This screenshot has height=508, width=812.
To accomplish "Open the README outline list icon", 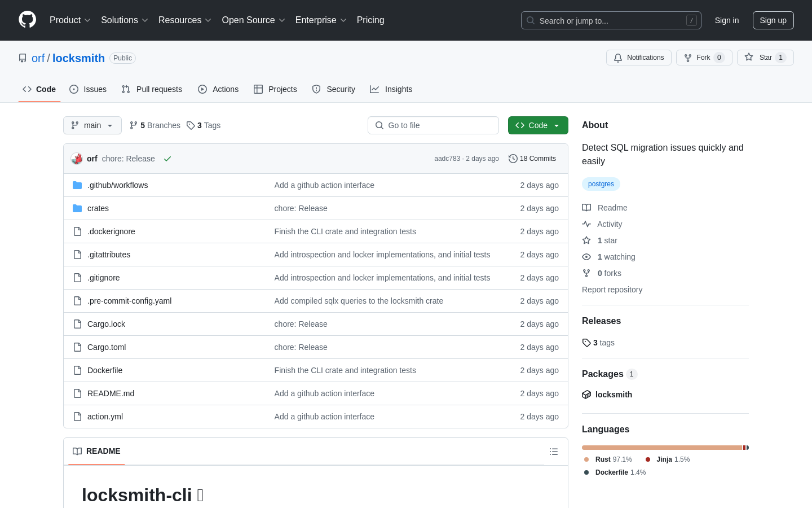I will pos(554,452).
